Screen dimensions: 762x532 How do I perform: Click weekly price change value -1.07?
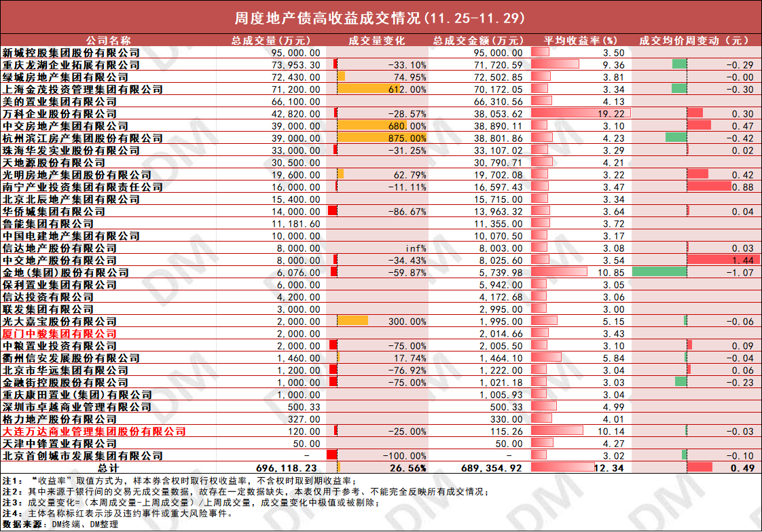[x=740, y=272]
